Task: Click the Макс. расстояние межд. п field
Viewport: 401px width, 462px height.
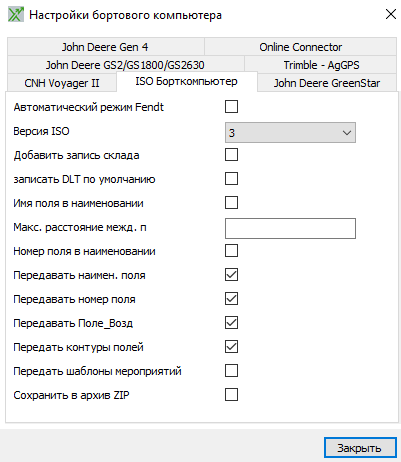Action: 290,229
